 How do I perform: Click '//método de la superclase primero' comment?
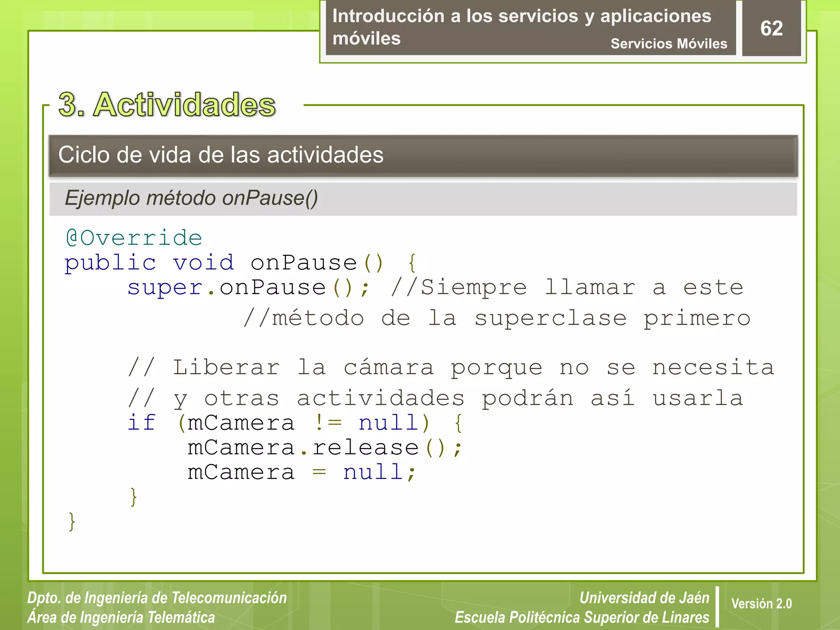pos(497,318)
